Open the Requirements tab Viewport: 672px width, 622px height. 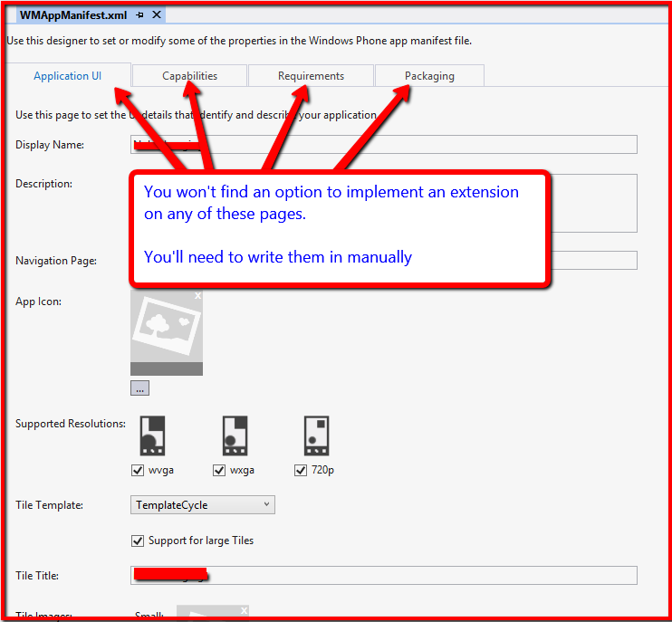pos(311,76)
